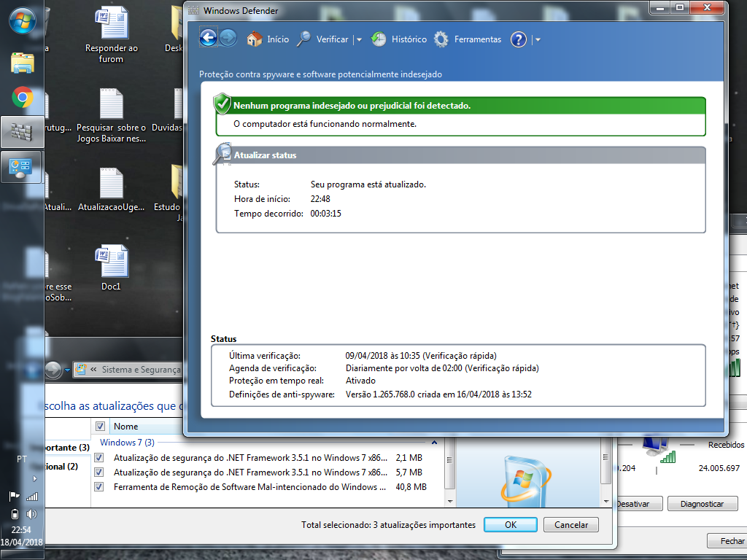Click the forward navigation button in Windows Update
Screen dimensions: 747x560
pos(53,370)
